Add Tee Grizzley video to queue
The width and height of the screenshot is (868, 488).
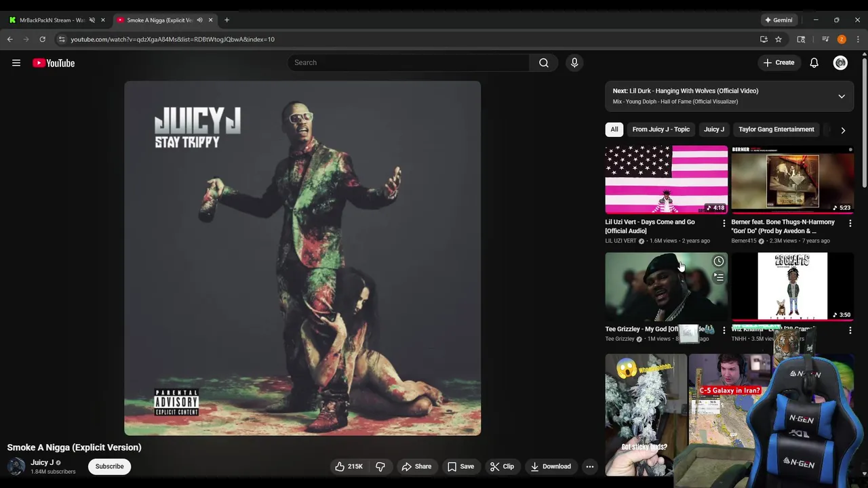(718, 277)
